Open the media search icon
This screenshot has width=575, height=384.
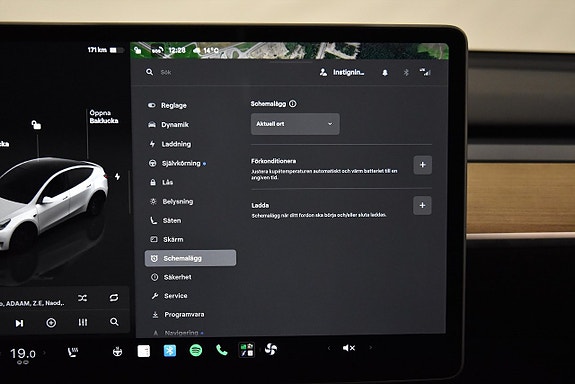tap(114, 322)
